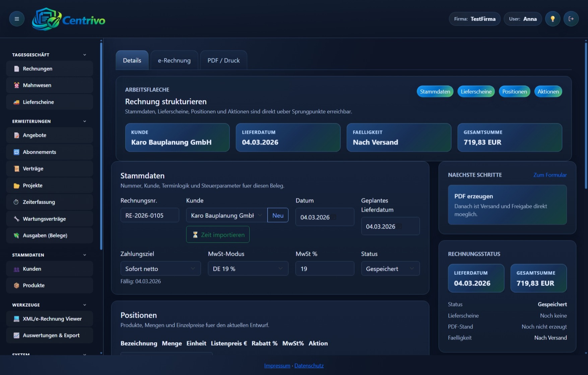Switch to the PDF / Druck tab
This screenshot has width=588, height=375.
(x=223, y=60)
